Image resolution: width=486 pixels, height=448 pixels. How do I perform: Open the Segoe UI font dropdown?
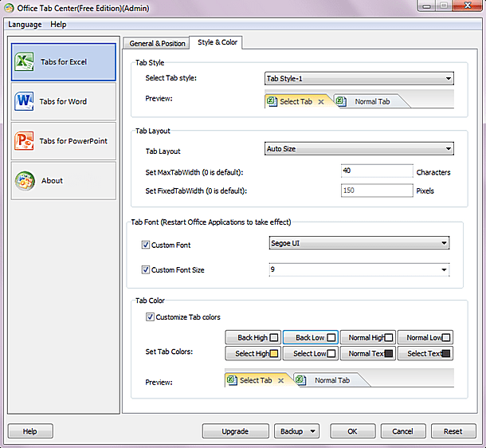(x=359, y=243)
